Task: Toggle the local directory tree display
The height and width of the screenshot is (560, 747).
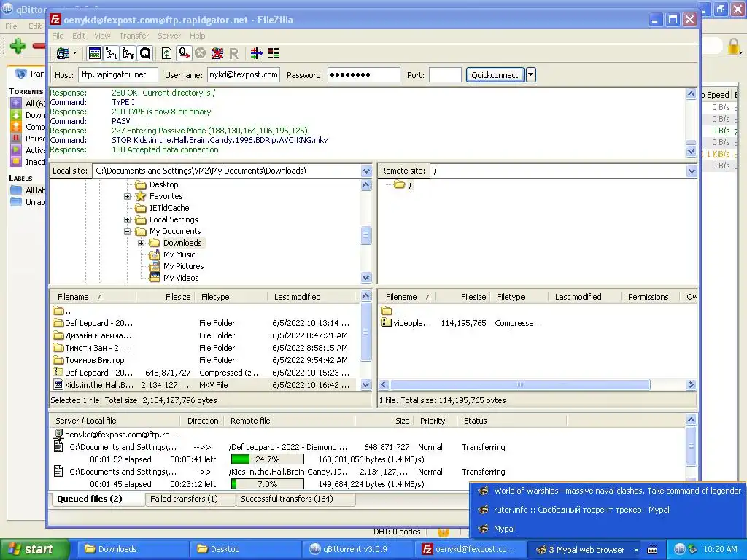Action: 112,53
